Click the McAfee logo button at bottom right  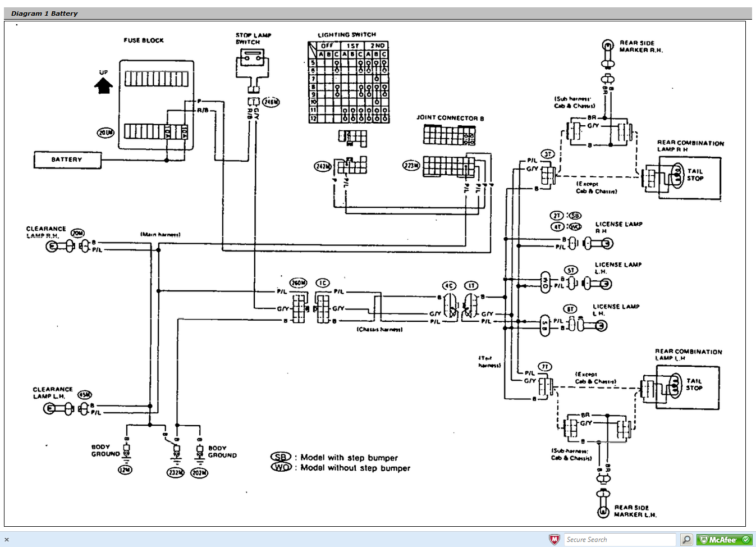point(718,539)
